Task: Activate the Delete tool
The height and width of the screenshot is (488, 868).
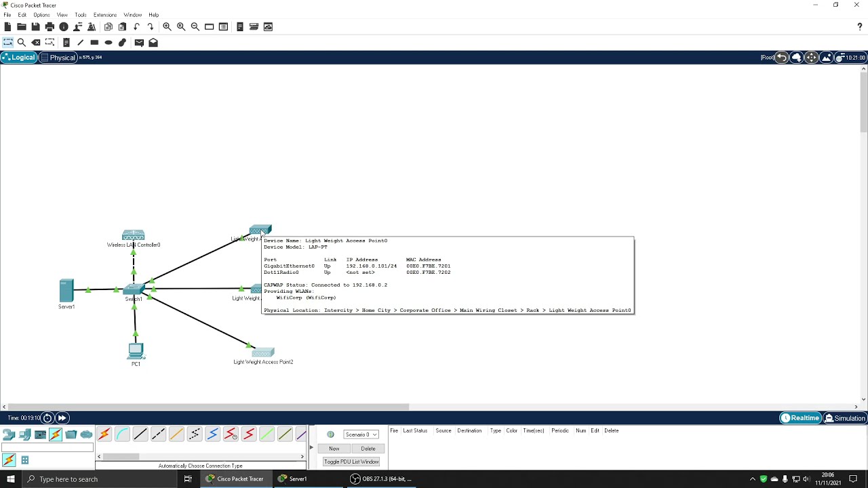Action: (36, 42)
